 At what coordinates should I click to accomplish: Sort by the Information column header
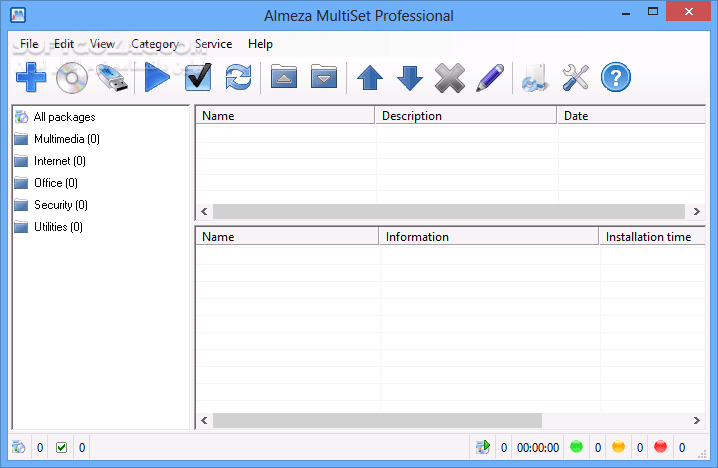pos(489,237)
